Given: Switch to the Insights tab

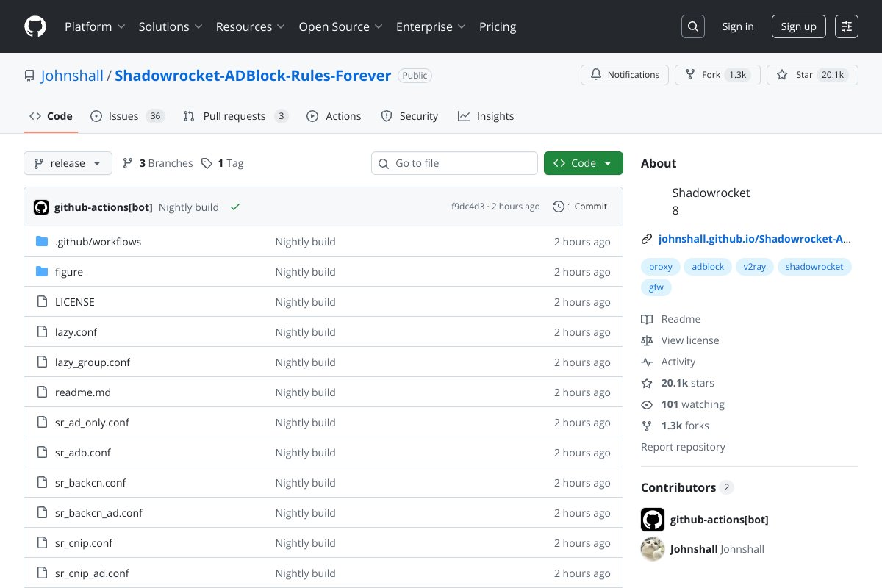Looking at the screenshot, I should pos(486,116).
